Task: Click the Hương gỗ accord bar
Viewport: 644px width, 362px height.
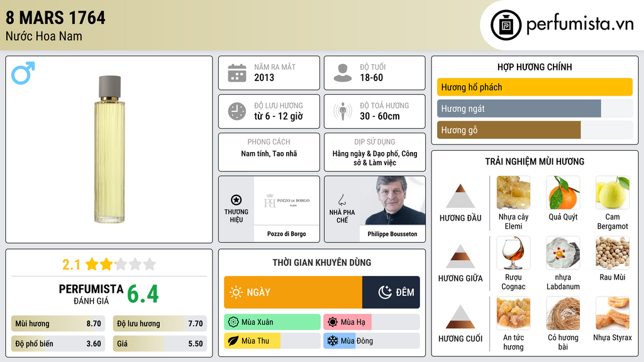Action: point(535,130)
